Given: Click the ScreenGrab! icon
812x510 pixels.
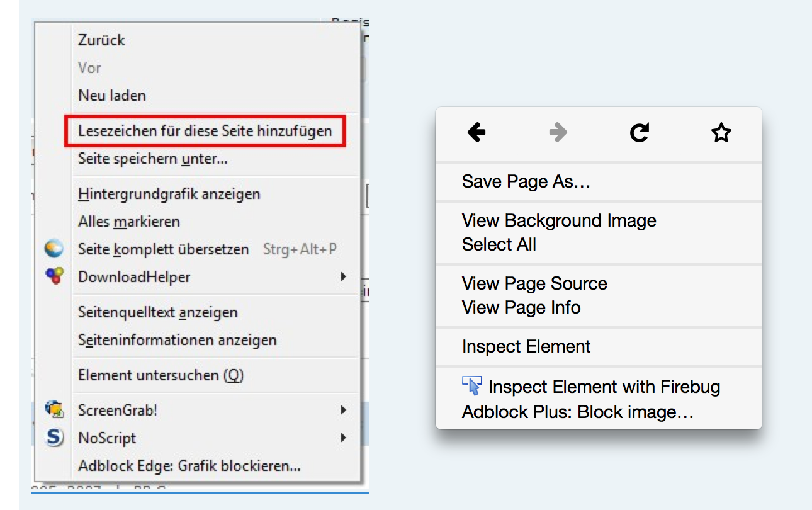Looking at the screenshot, I should 55,410.
